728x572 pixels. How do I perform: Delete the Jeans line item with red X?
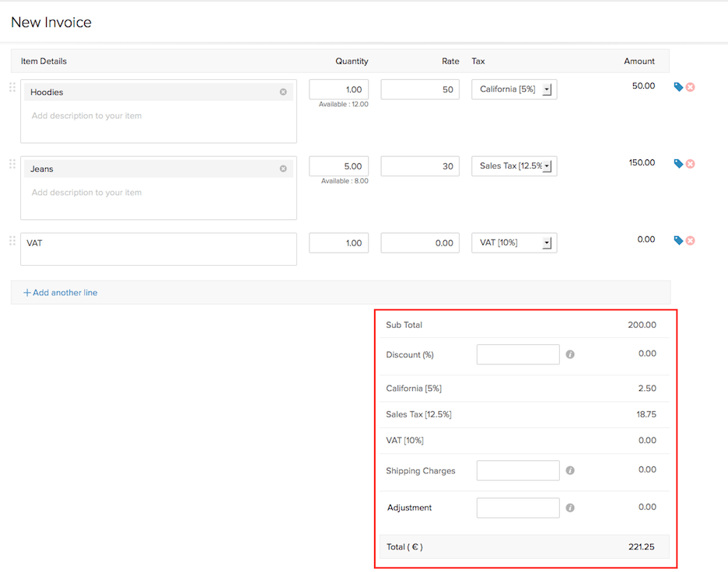coord(690,164)
